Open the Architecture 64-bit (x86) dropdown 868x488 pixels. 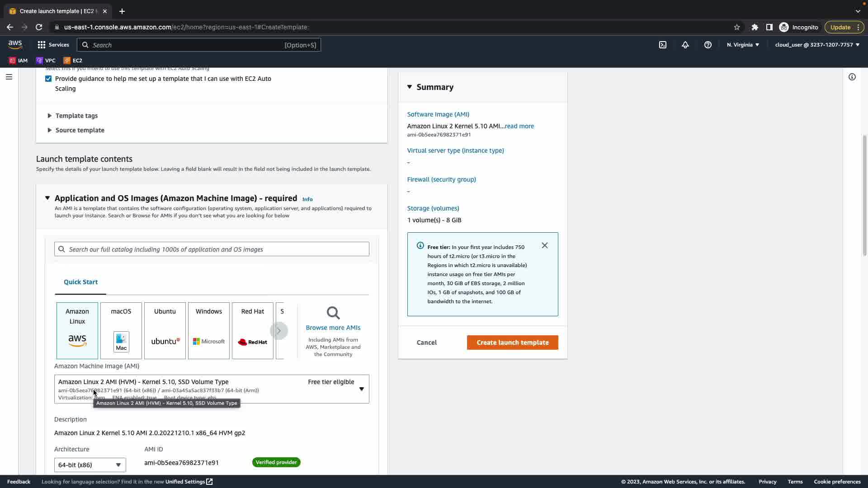pos(90,465)
